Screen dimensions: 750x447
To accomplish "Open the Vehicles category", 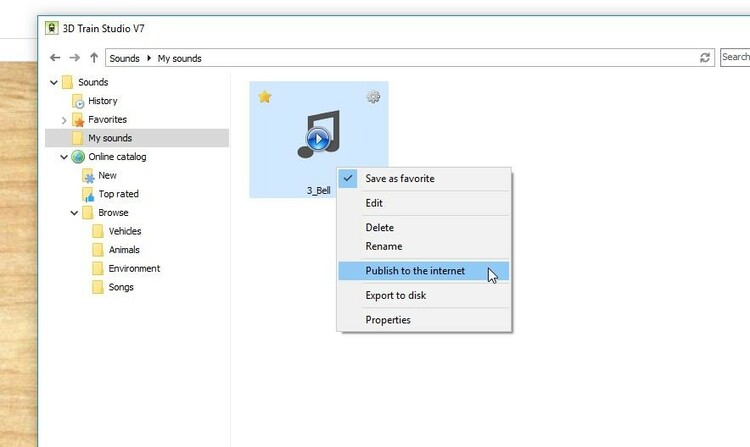I will (124, 231).
